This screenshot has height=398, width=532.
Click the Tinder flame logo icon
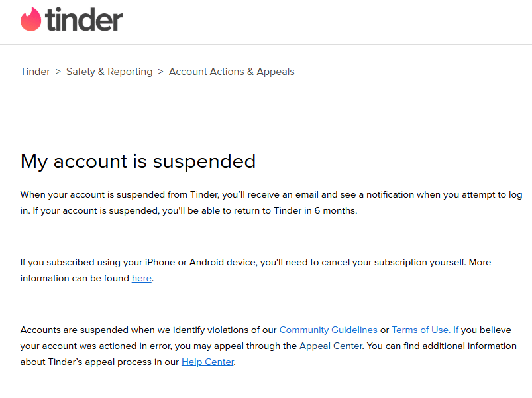pyautogui.click(x=30, y=19)
